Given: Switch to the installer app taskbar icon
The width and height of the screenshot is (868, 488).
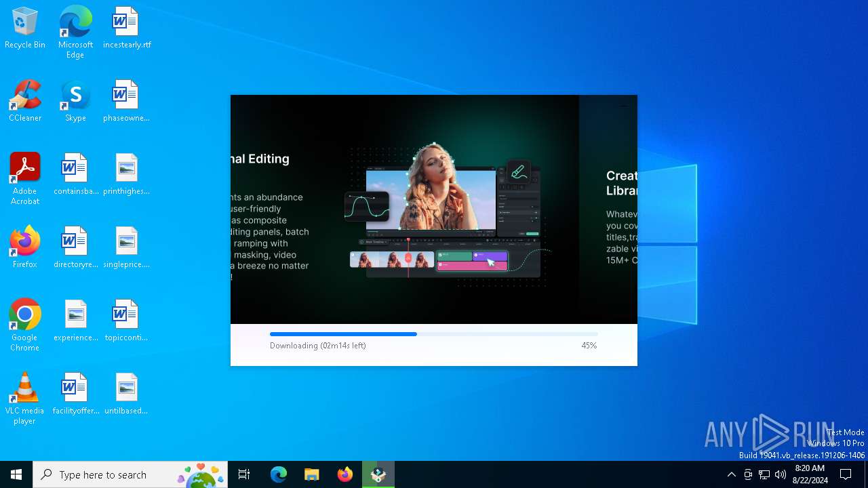Looking at the screenshot, I should pos(378,474).
